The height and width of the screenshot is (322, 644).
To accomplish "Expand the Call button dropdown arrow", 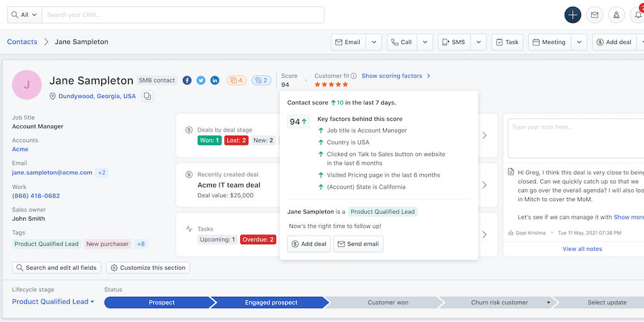I will coord(425,42).
